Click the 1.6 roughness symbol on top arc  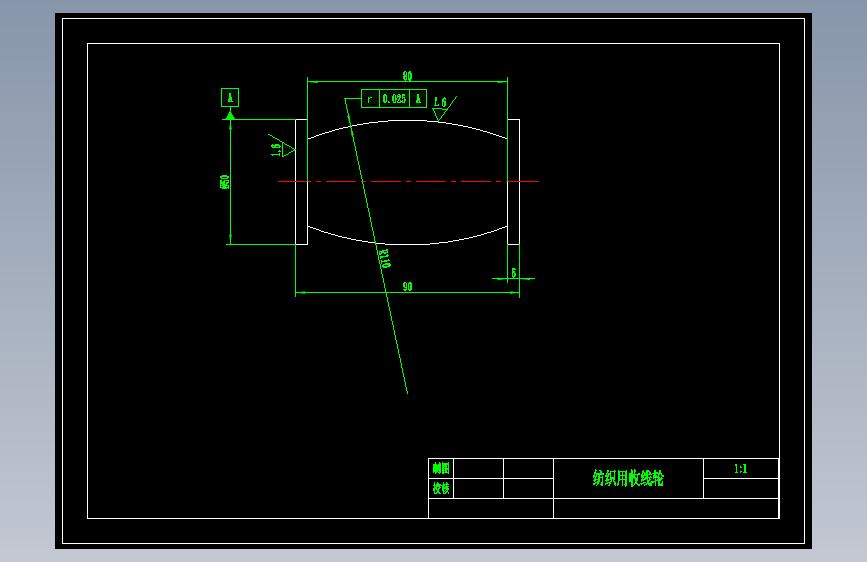444,108
